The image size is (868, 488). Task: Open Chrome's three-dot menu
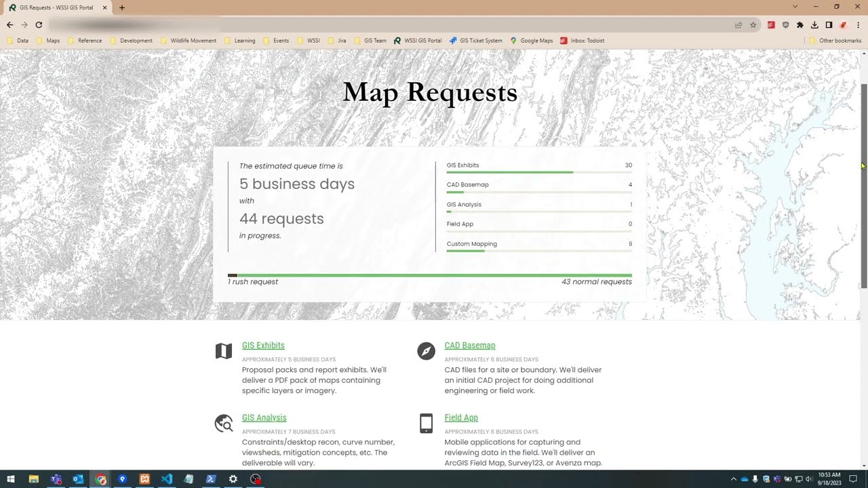(x=858, y=25)
